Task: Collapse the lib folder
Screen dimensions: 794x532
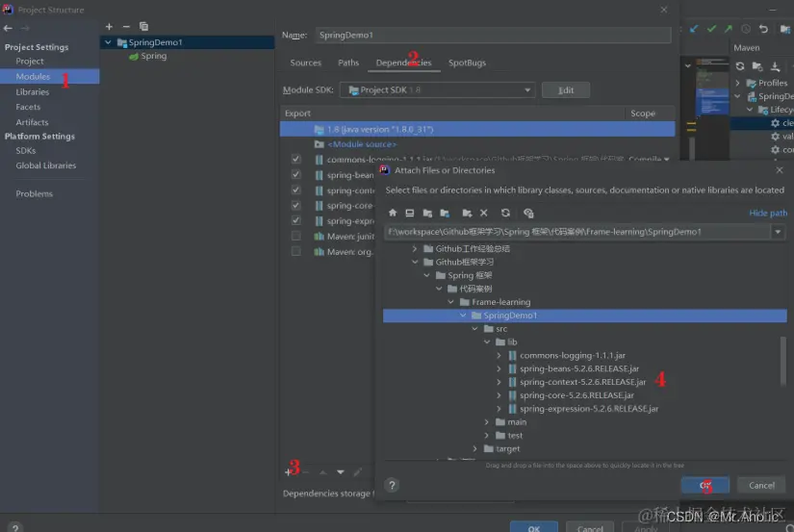Action: 487,342
